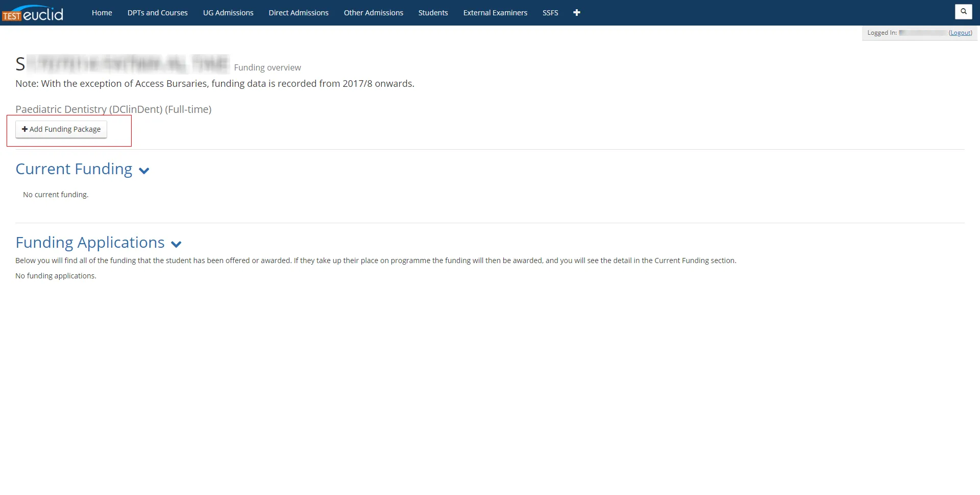This screenshot has height=495, width=980.
Task: Click the Add Funding Package button
Action: click(61, 129)
